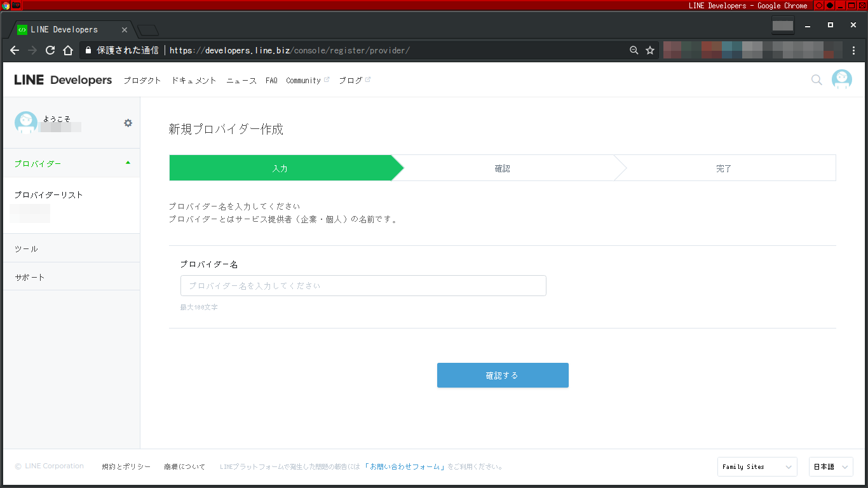
Task: Open search with the magnifier icon
Action: point(816,80)
